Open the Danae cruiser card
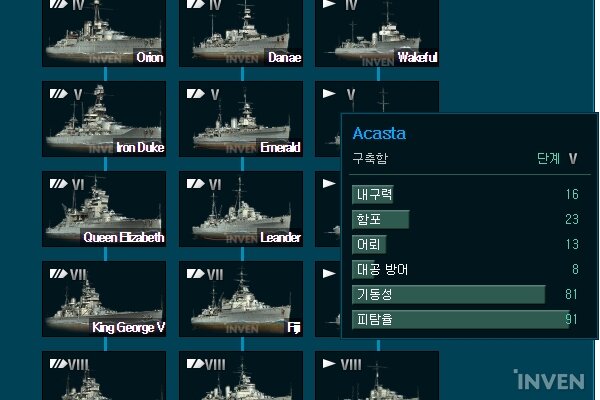Viewport: 600px width, 400px height. click(x=241, y=33)
